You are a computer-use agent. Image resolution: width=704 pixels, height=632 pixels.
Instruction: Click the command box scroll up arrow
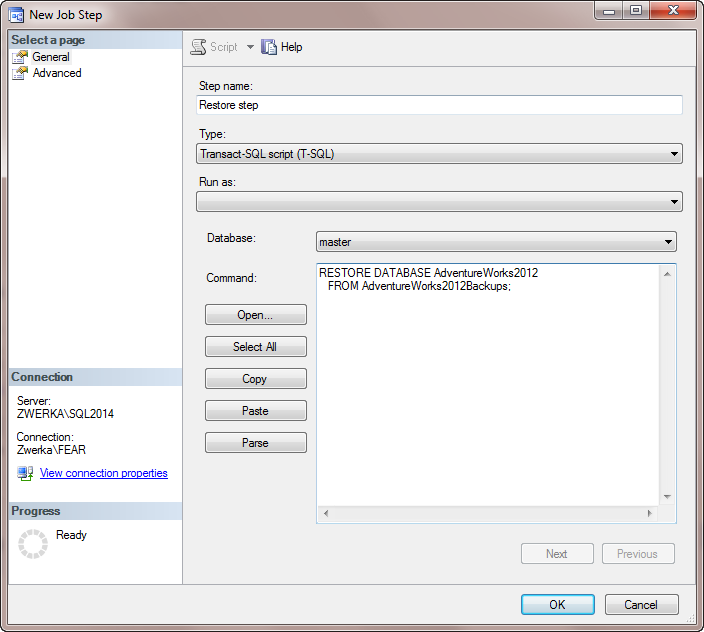click(667, 274)
